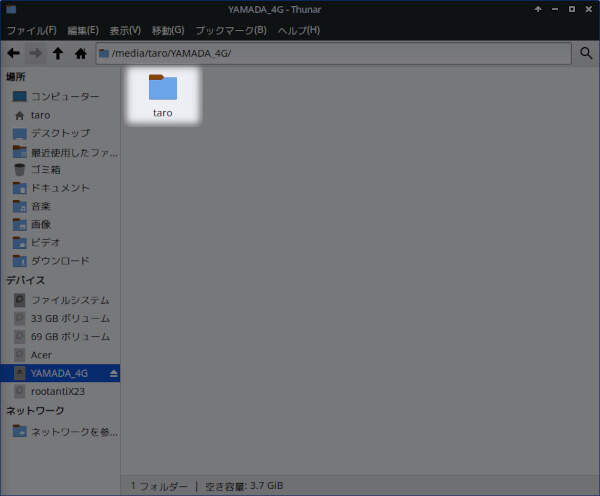Viewport: 600px width, 496px height.
Task: Click the desktop icon beside デスクトップ
Action: [x=20, y=134]
